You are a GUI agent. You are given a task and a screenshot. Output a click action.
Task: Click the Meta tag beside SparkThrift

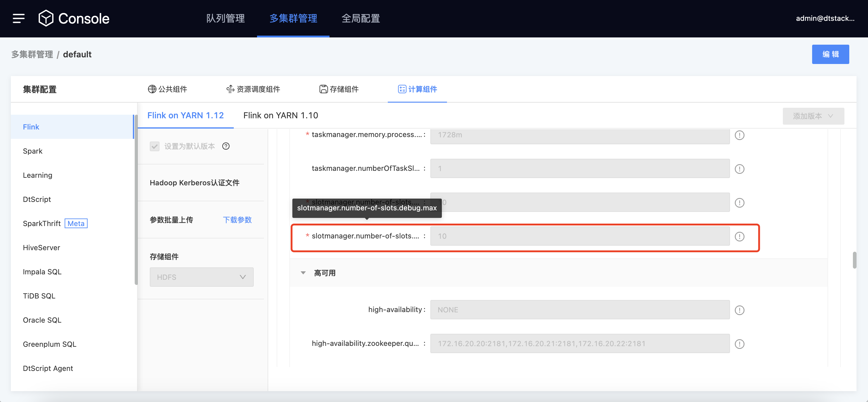(76, 223)
